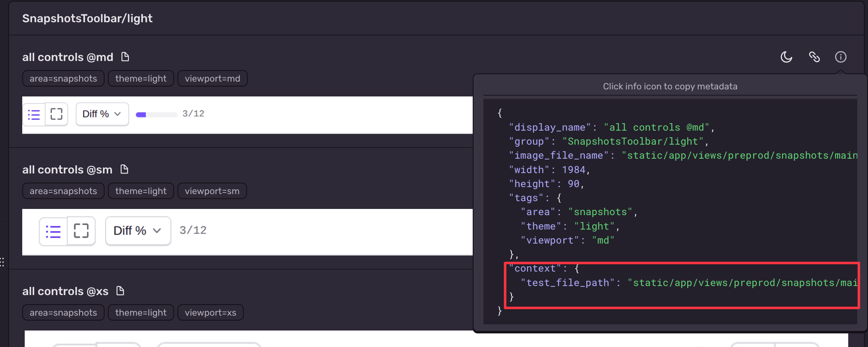Click the progress bar beside 3/12 in @md
This screenshot has width=868, height=347.
156,115
